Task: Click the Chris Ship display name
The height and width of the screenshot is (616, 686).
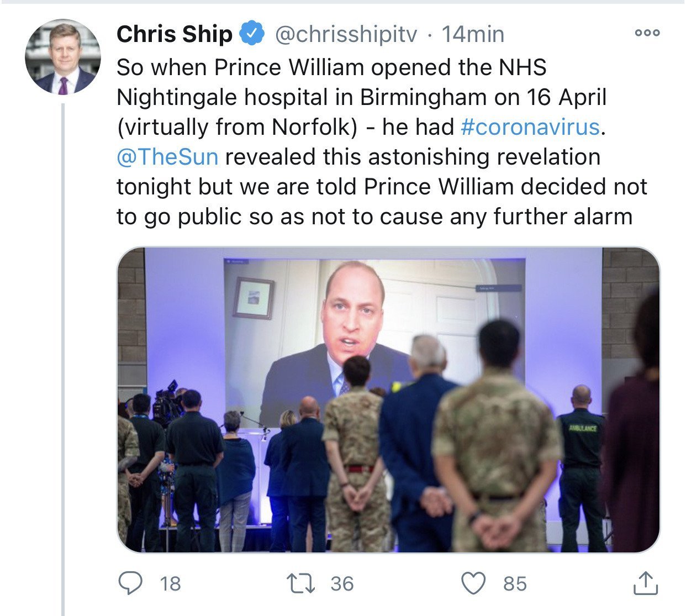Action: 175,34
